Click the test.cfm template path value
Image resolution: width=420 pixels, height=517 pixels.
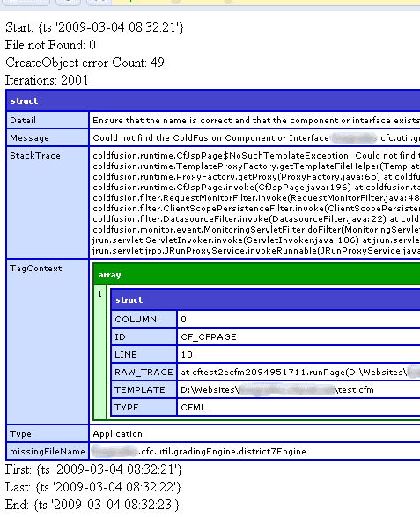(x=277, y=389)
